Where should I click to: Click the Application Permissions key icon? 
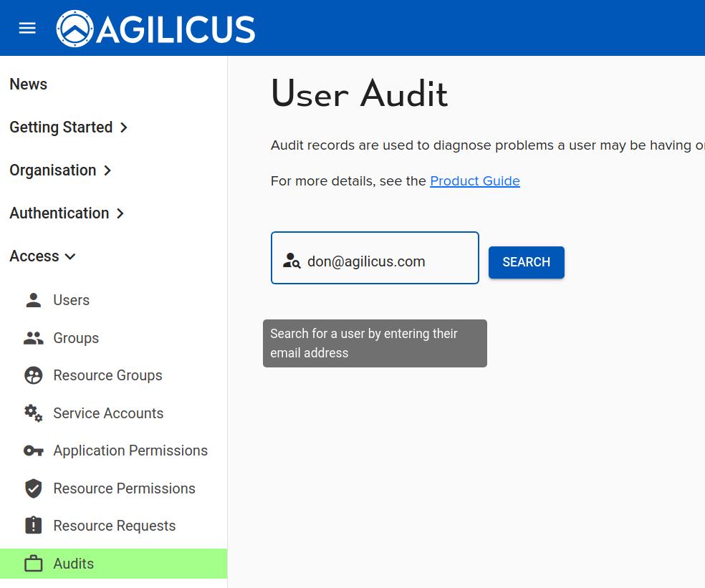[x=33, y=450]
